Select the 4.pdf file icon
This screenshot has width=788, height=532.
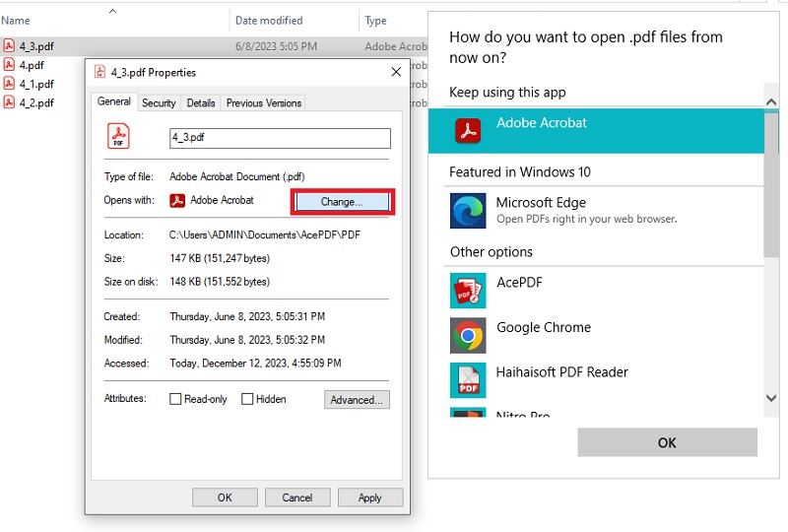pyautogui.click(x=9, y=65)
